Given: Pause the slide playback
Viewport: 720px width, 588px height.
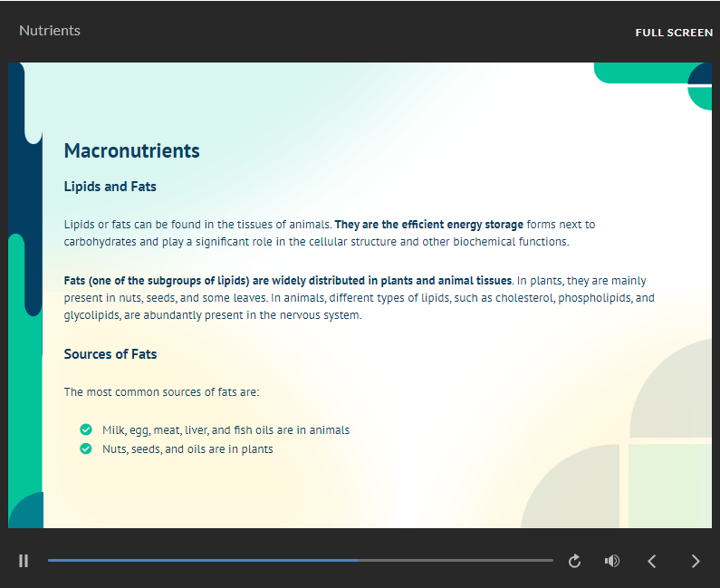Looking at the screenshot, I should pyautogui.click(x=24, y=561).
